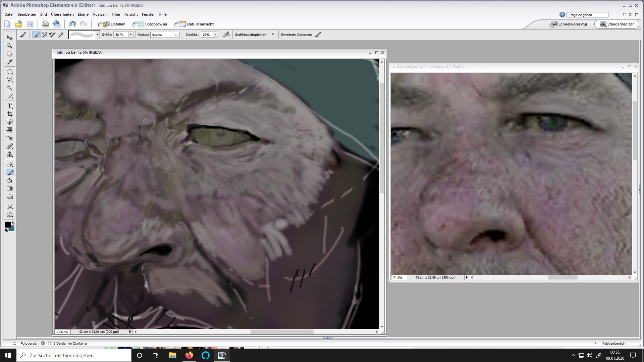Select the Hand tool
This screenshot has height=362, width=644.
pos(10,54)
